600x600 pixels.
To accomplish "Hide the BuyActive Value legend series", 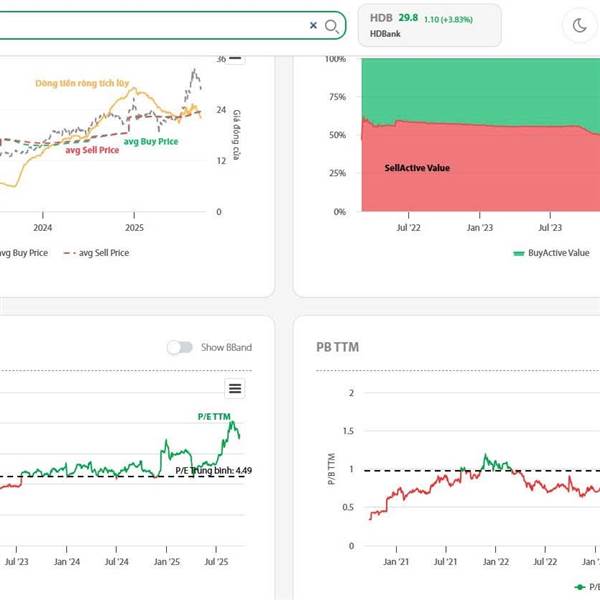I will (551, 253).
